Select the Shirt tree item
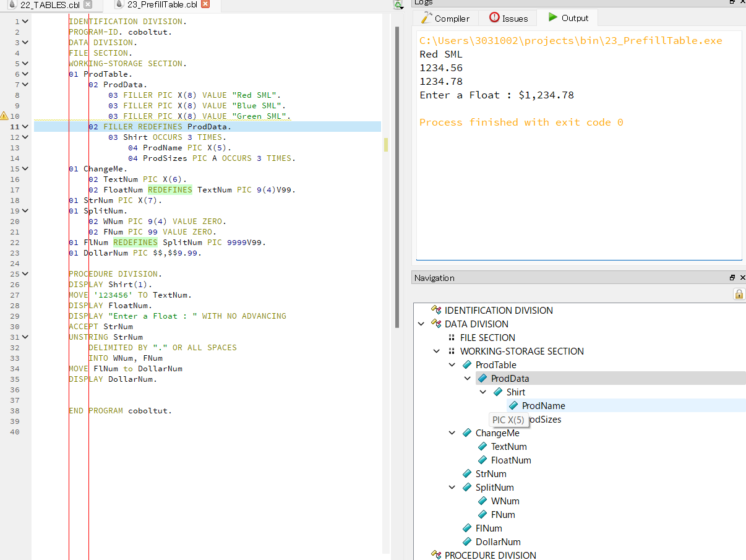Viewport: 746px width, 560px height. (x=515, y=392)
